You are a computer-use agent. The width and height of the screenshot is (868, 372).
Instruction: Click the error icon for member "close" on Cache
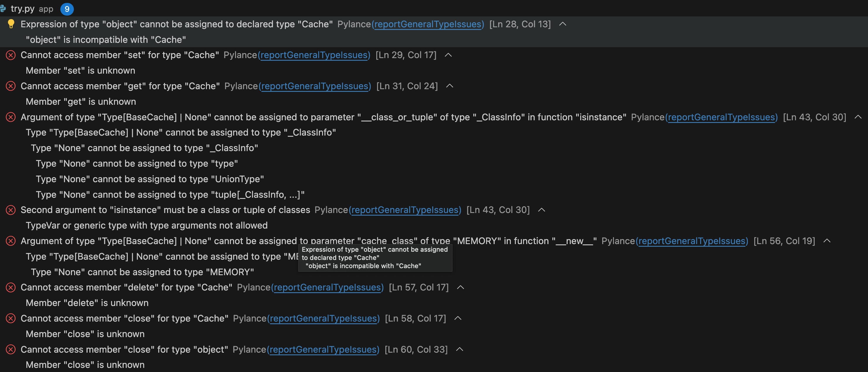coord(11,318)
